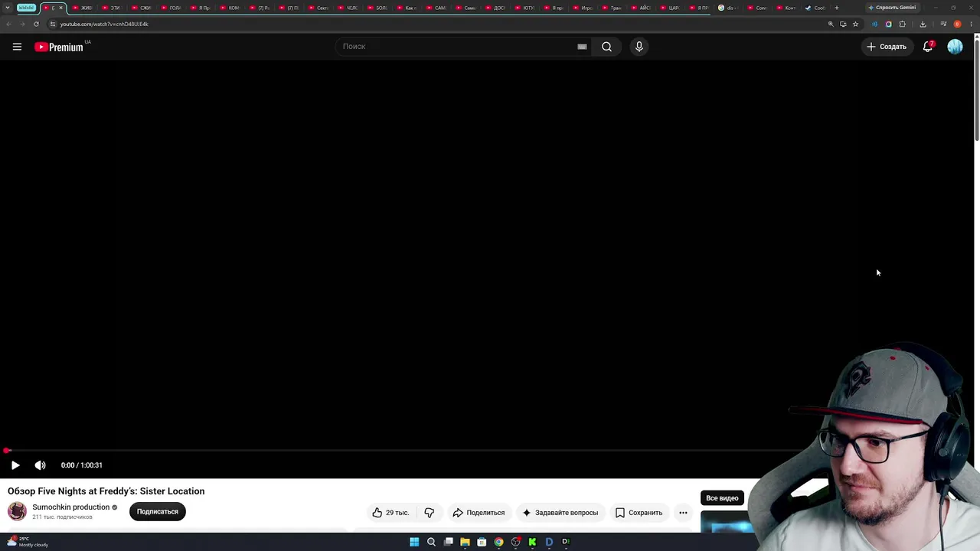980x551 pixels.
Task: Subscribe with the Подписаться button
Action: click(x=158, y=511)
